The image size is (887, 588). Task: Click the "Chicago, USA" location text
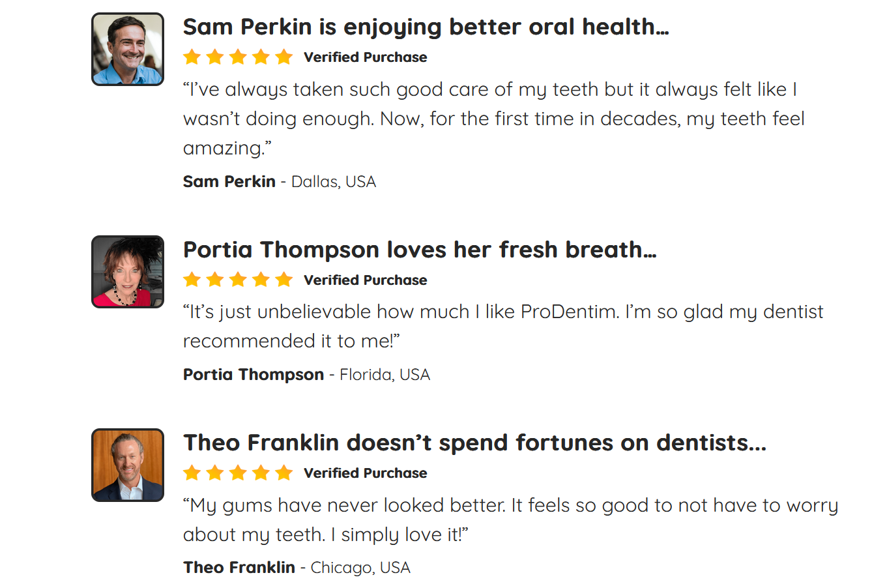click(360, 568)
